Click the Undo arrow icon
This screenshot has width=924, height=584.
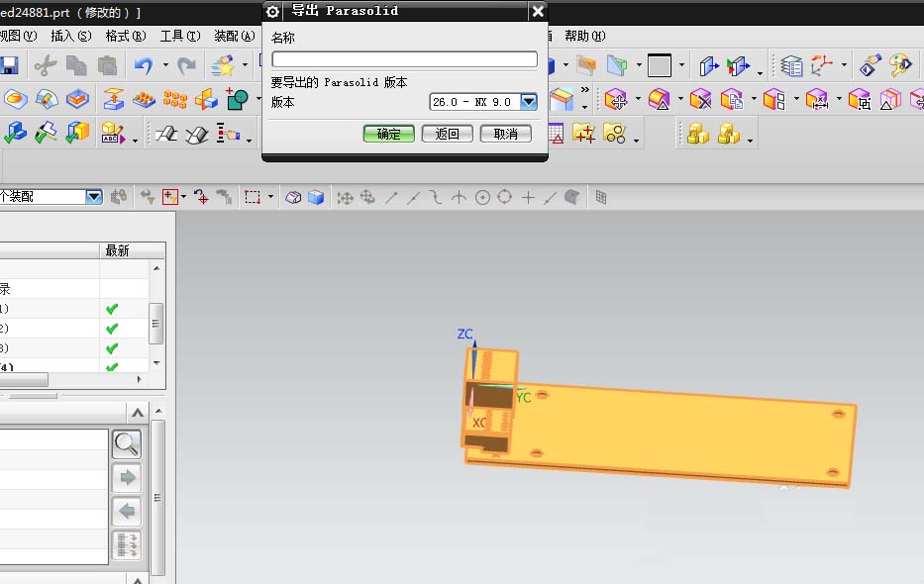pyautogui.click(x=144, y=65)
